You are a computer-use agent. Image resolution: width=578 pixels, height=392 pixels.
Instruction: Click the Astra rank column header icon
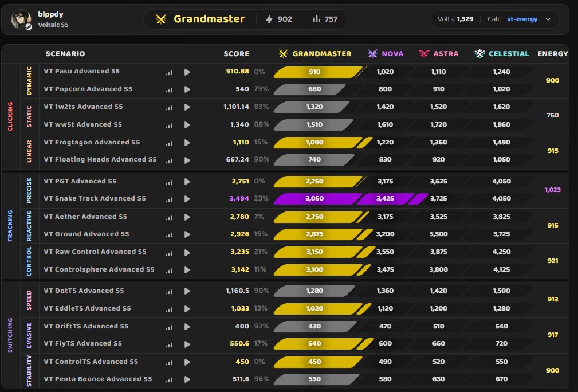coord(424,54)
